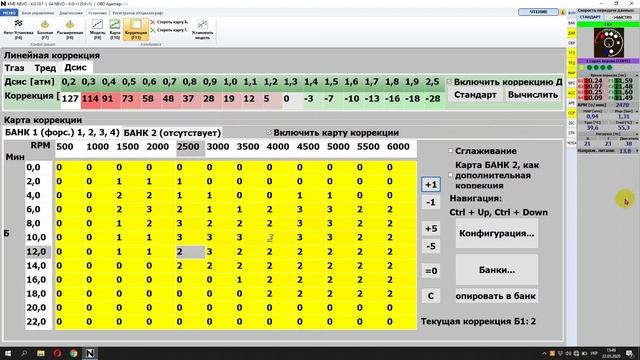
Task: Click the =0 reset button
Action: (x=431, y=271)
